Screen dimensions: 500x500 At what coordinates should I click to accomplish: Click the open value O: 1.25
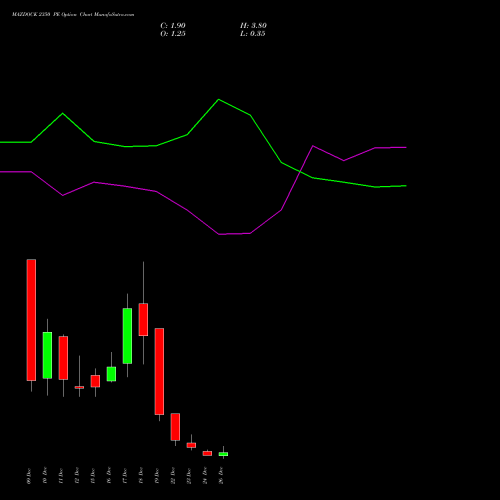[173, 34]
